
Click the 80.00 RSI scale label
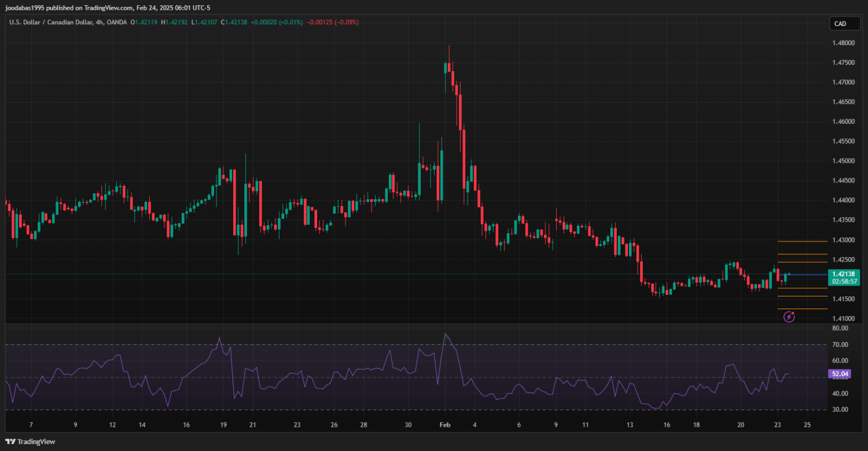[840, 328]
